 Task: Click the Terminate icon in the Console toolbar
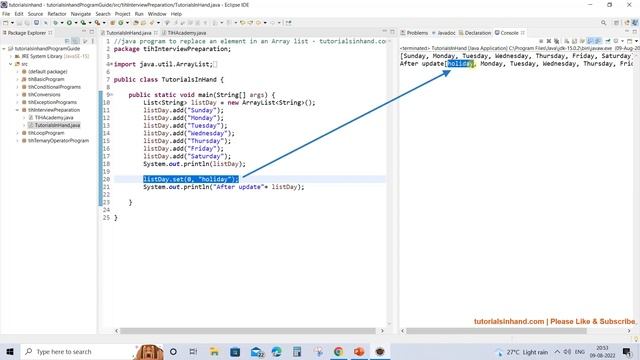click(x=541, y=41)
